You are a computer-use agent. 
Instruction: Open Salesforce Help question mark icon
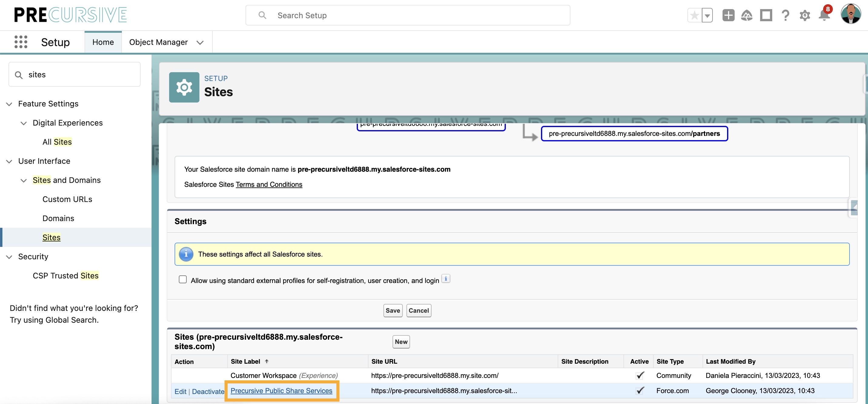click(786, 15)
